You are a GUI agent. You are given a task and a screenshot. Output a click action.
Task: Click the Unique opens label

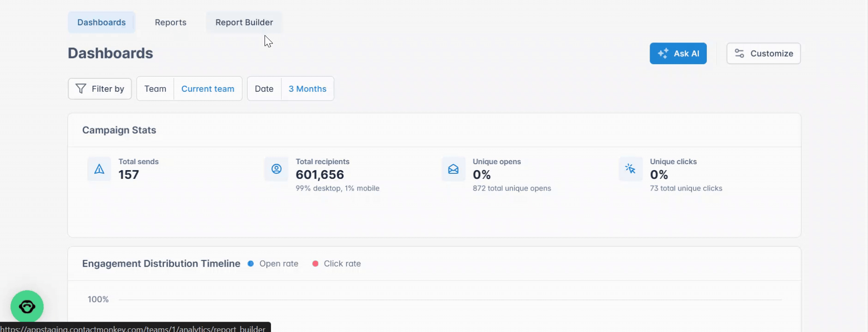click(x=497, y=161)
